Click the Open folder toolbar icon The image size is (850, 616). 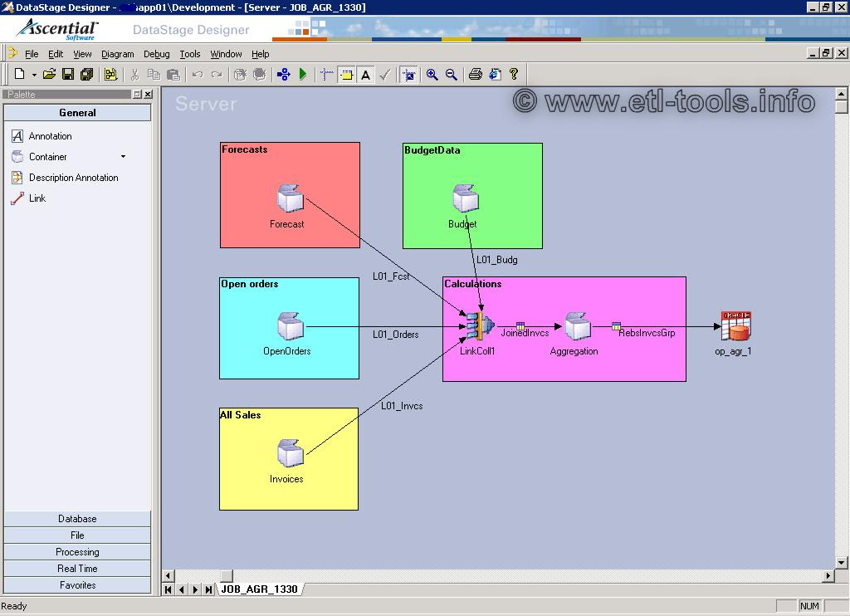coord(49,74)
